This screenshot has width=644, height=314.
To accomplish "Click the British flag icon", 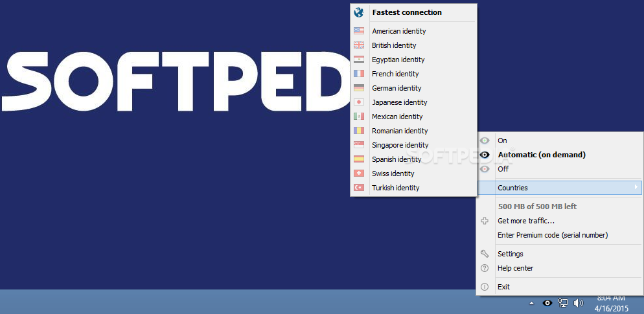I will [x=358, y=45].
